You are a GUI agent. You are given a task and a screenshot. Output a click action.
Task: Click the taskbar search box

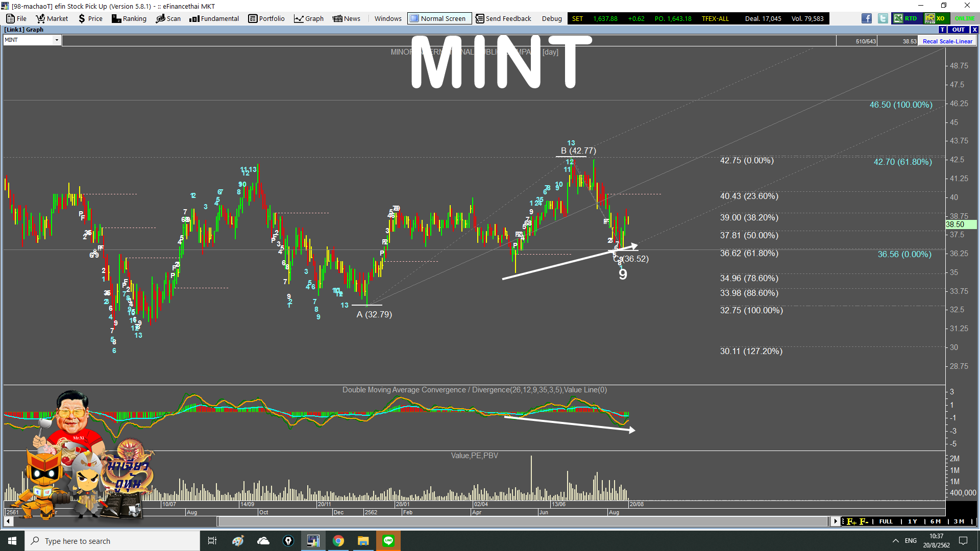pos(112,541)
